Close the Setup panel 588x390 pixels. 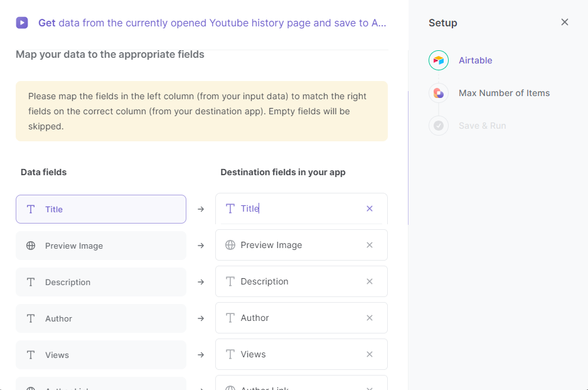pos(564,22)
